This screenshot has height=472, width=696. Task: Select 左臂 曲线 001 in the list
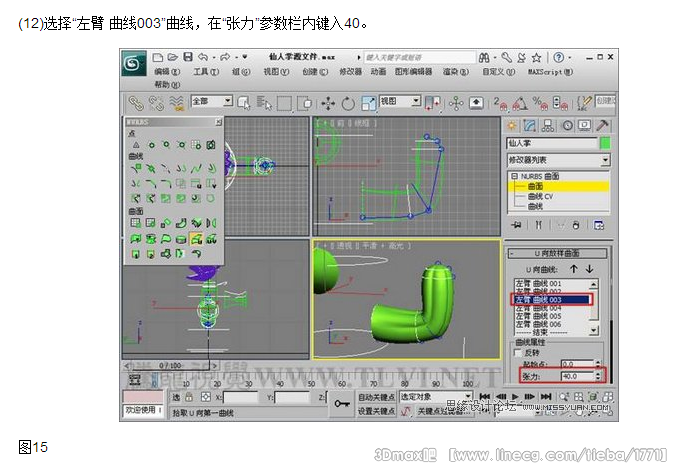tap(538, 283)
